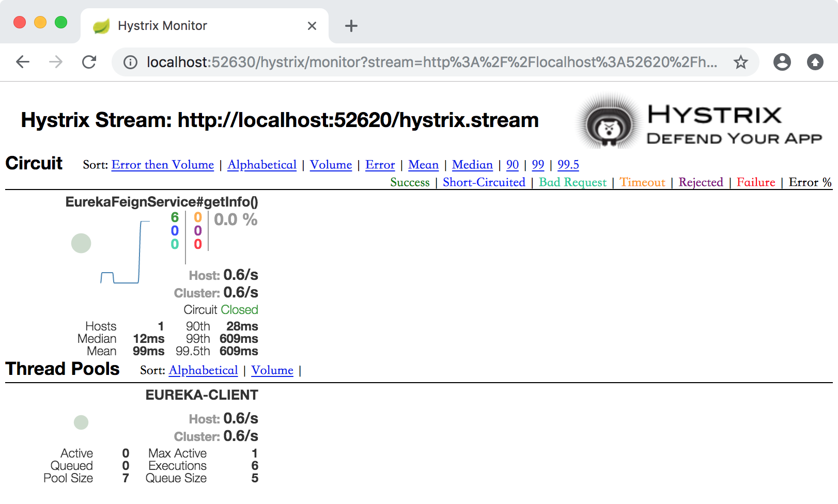Click the Executions value 6
This screenshot has height=504, width=838.
click(x=255, y=466)
